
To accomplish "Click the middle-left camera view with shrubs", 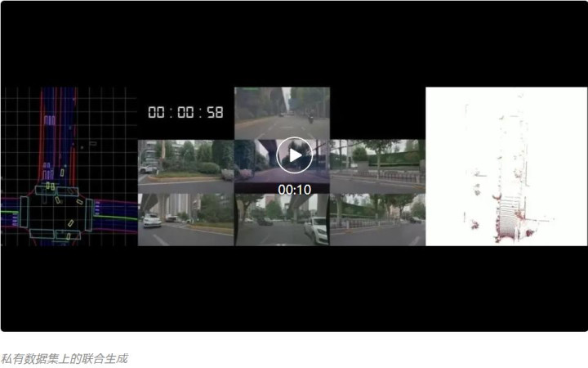I will 186,167.
